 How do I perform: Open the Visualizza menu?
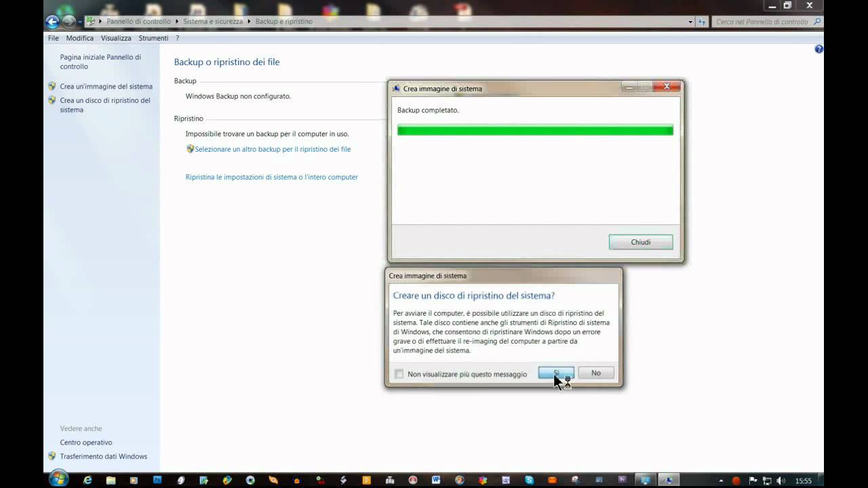pyautogui.click(x=116, y=38)
